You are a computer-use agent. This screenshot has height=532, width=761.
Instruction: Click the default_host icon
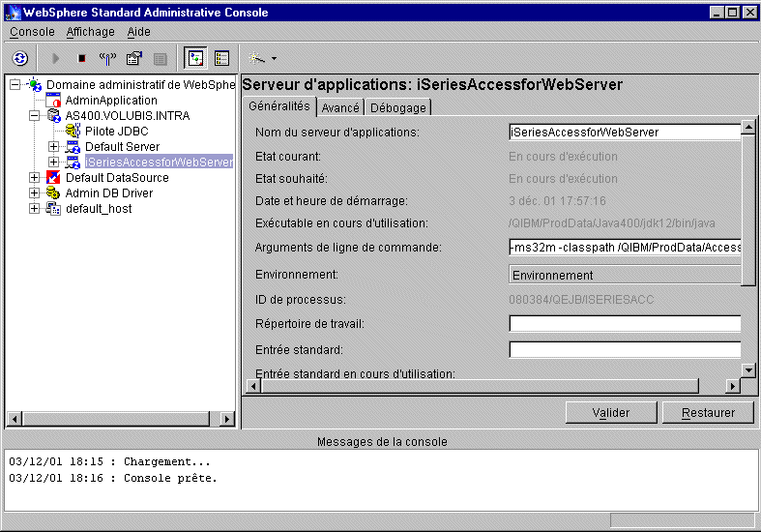[53, 209]
